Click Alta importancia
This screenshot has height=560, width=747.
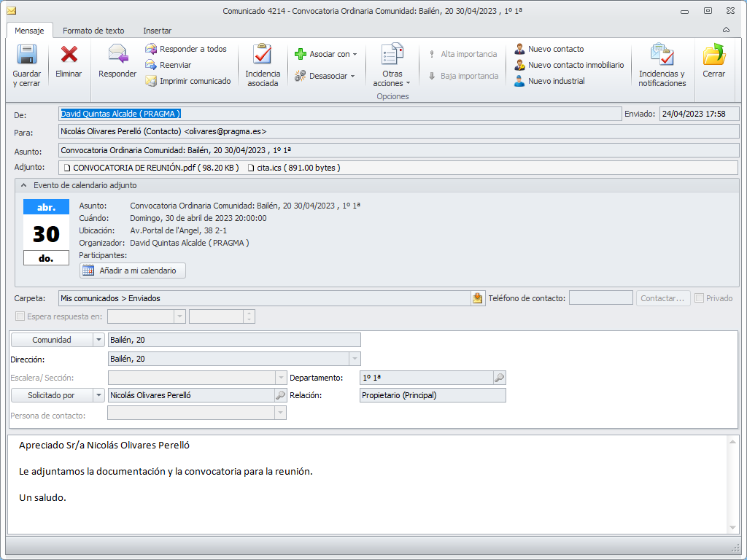(x=462, y=54)
